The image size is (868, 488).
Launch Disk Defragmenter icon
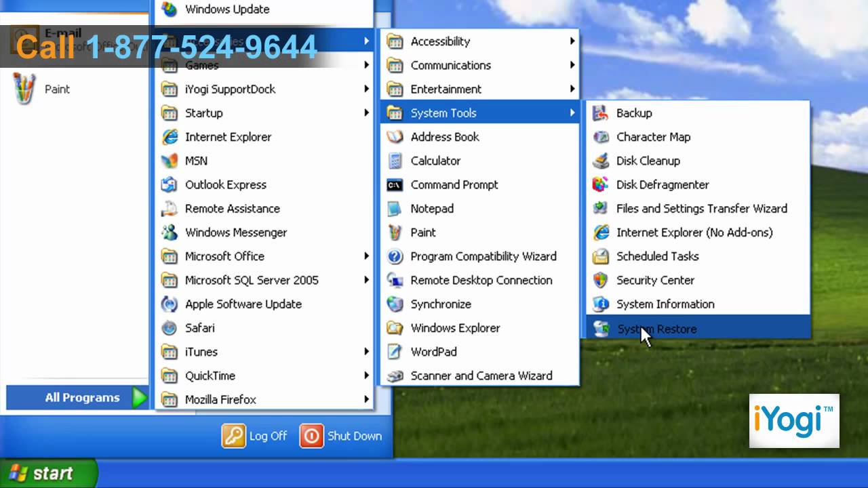(601, 184)
